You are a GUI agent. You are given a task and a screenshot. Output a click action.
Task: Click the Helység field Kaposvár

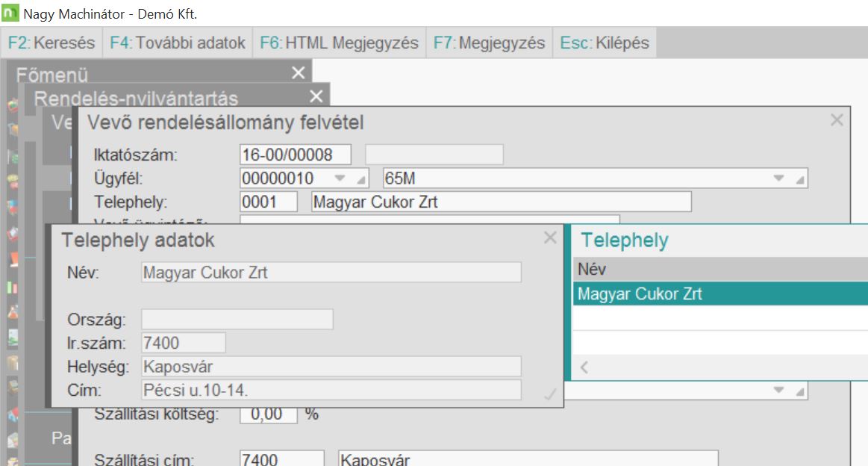331,366
